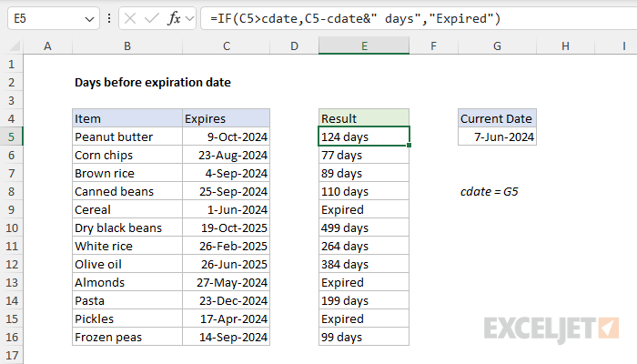
Task: Select the 'Brown rice' cell
Action: (x=127, y=173)
